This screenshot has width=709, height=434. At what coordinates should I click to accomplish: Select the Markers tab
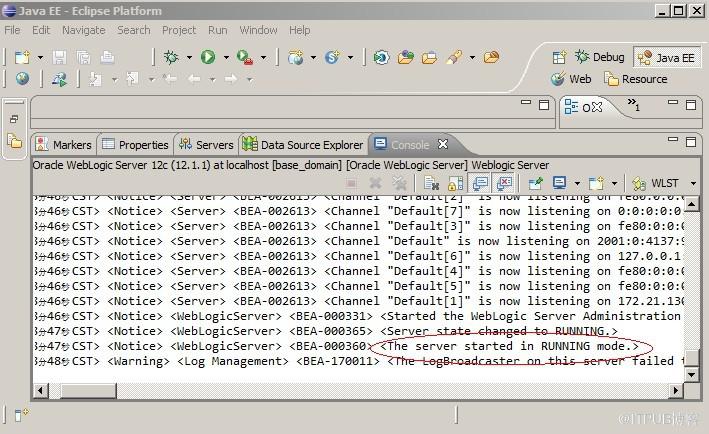point(64,145)
